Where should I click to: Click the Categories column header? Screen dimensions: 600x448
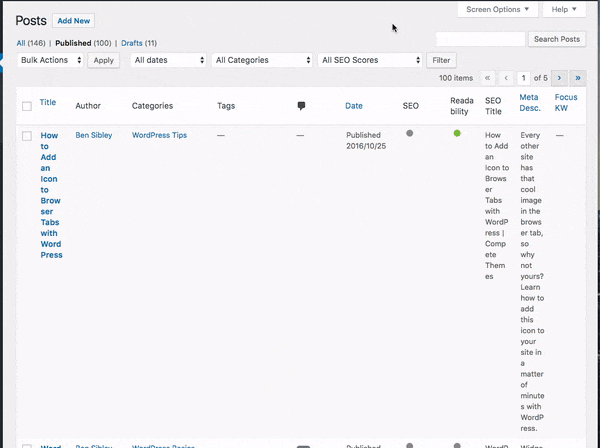152,106
